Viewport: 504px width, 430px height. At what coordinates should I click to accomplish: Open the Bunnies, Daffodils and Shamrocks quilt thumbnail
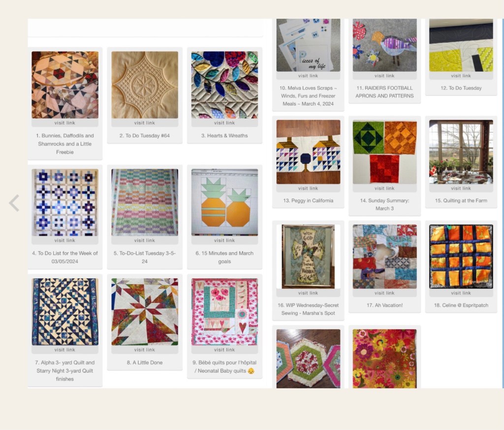[65, 85]
